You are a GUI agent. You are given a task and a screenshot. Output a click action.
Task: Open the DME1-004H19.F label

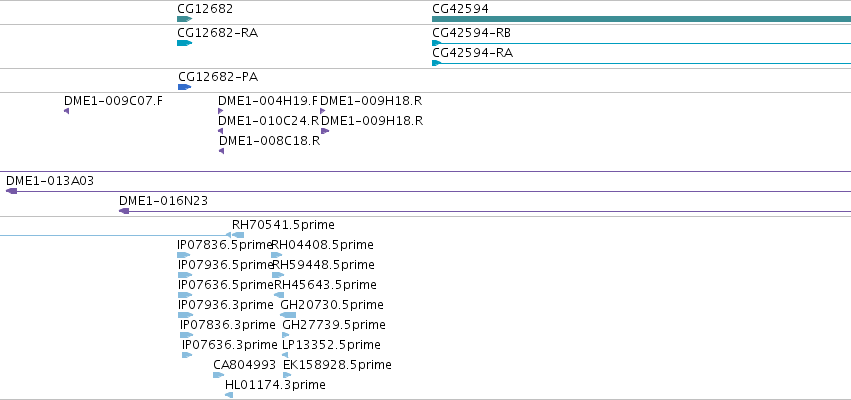268,100
